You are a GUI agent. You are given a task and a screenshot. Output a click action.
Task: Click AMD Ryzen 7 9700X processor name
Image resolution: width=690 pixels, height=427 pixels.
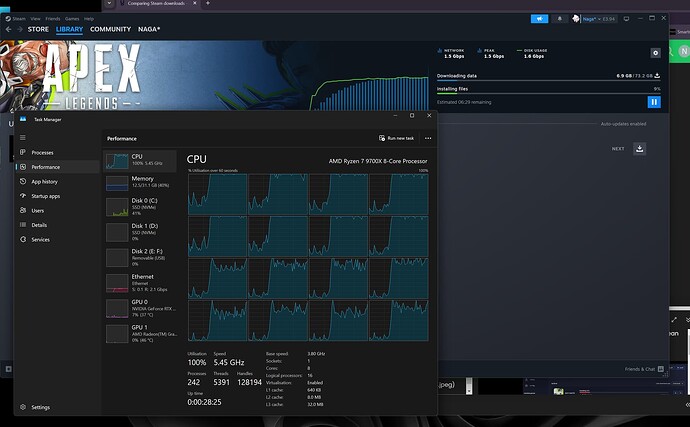378,161
